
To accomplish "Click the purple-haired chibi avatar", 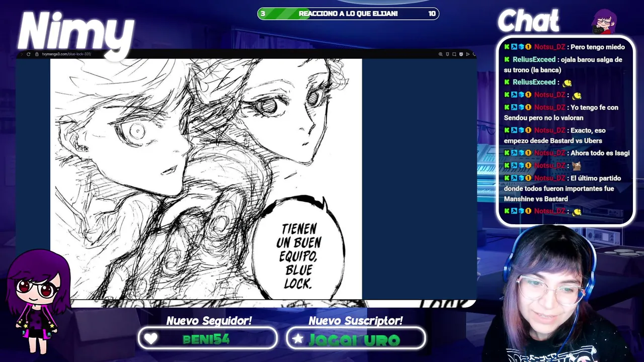I will 38,302.
